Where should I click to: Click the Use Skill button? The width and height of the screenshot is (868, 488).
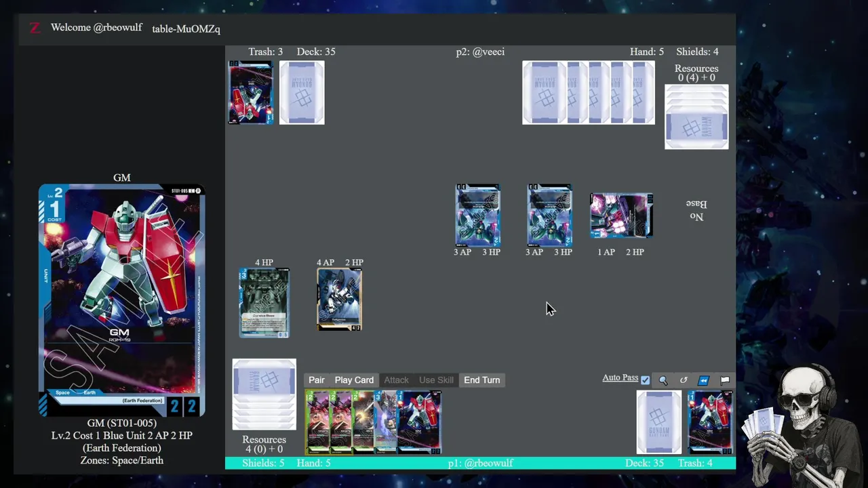point(436,380)
